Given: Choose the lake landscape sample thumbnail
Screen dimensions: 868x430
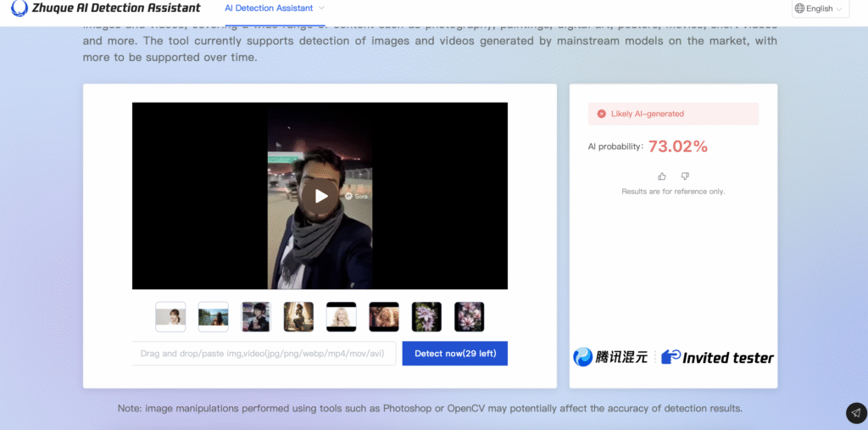Looking at the screenshot, I should (x=213, y=316).
